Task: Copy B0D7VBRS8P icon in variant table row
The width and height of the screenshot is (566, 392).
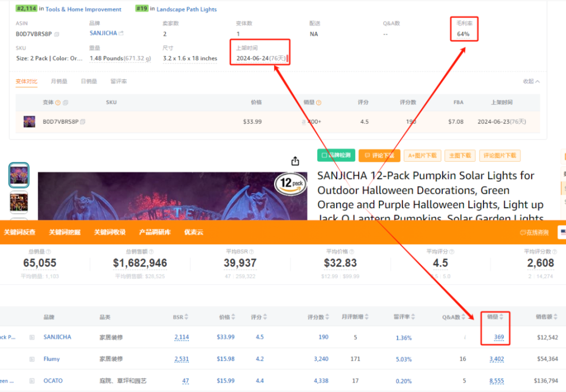Action: pyautogui.click(x=83, y=122)
